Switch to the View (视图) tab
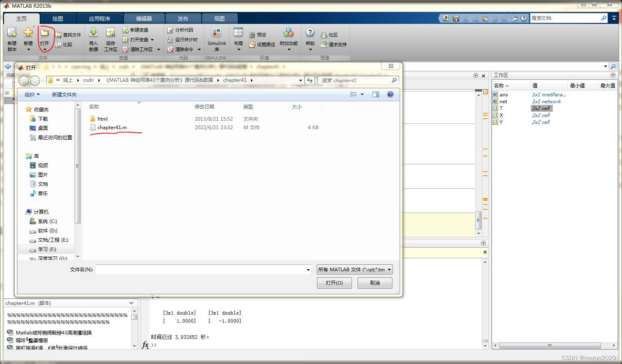Image resolution: width=622 pixels, height=364 pixels. point(219,19)
